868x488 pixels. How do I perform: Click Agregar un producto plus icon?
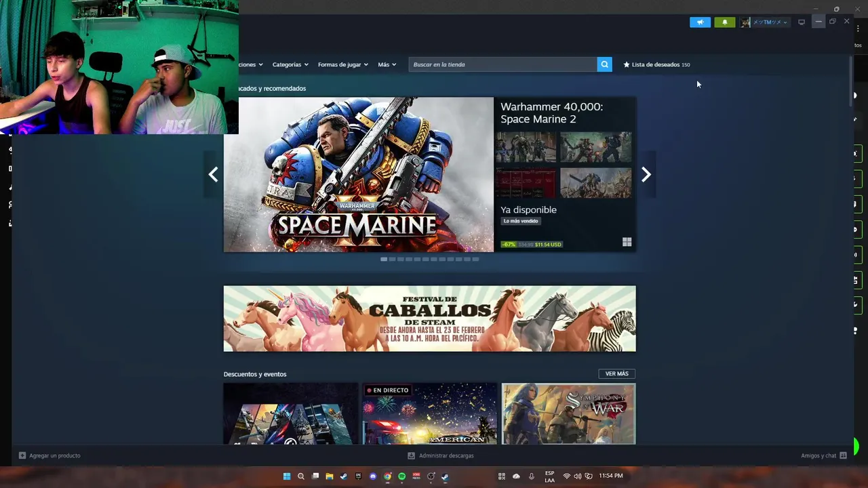pos(22,455)
